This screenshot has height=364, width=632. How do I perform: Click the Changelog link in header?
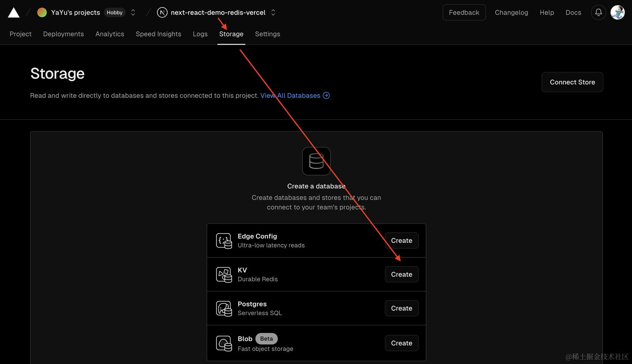click(x=511, y=13)
